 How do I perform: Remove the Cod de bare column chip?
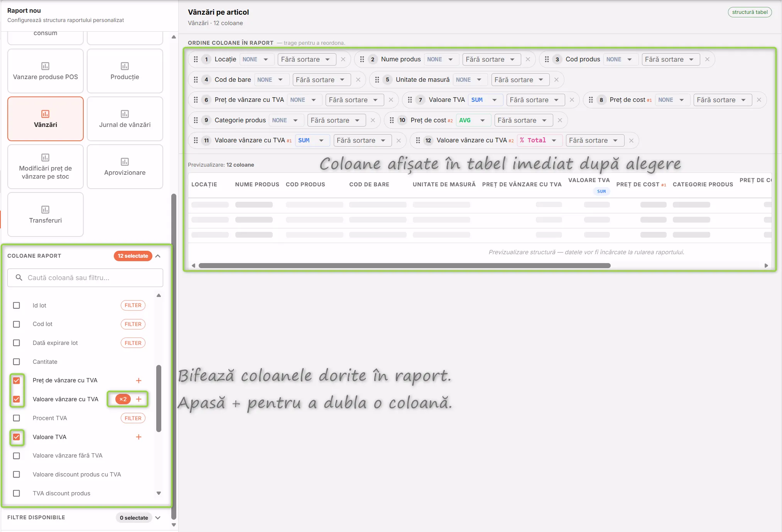pos(358,80)
